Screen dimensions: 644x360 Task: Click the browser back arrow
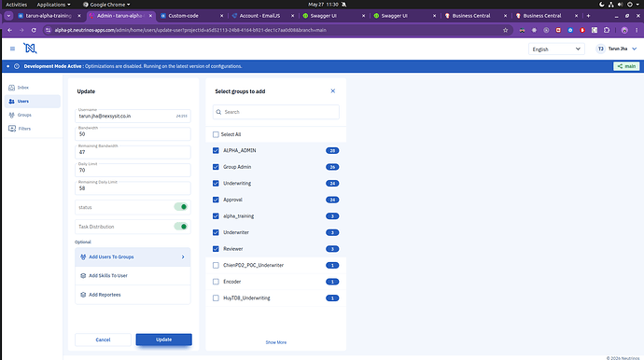click(x=10, y=30)
